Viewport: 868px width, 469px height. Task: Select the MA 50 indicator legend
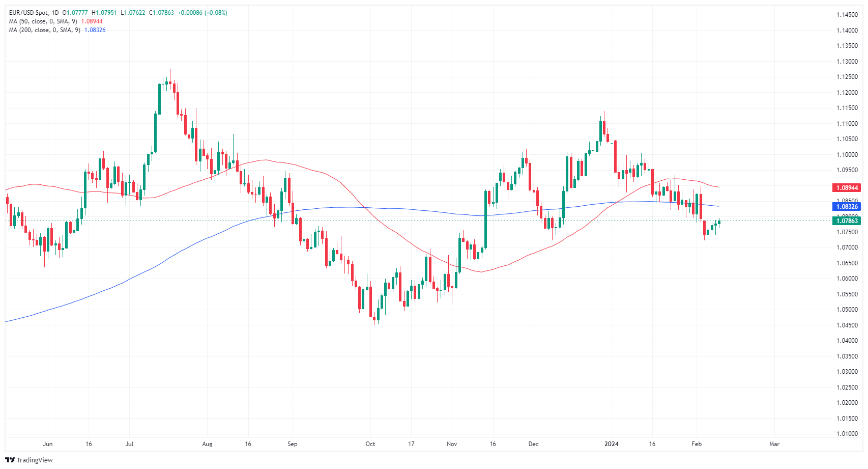pyautogui.click(x=44, y=21)
